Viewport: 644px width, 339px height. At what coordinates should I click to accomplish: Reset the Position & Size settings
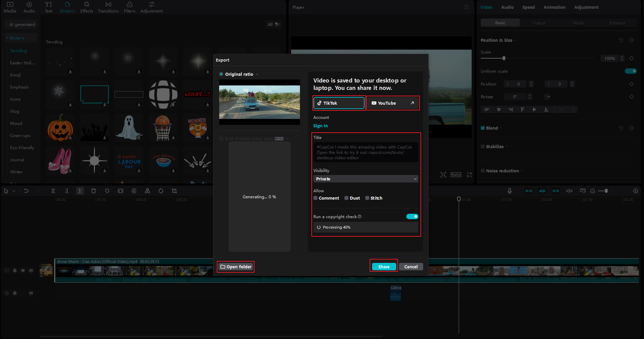click(x=621, y=40)
